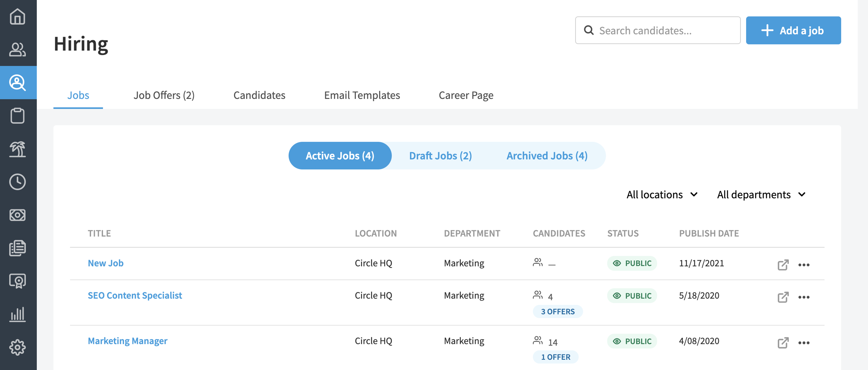
Task: Open Marketing Manager external link icon
Action: point(783,343)
